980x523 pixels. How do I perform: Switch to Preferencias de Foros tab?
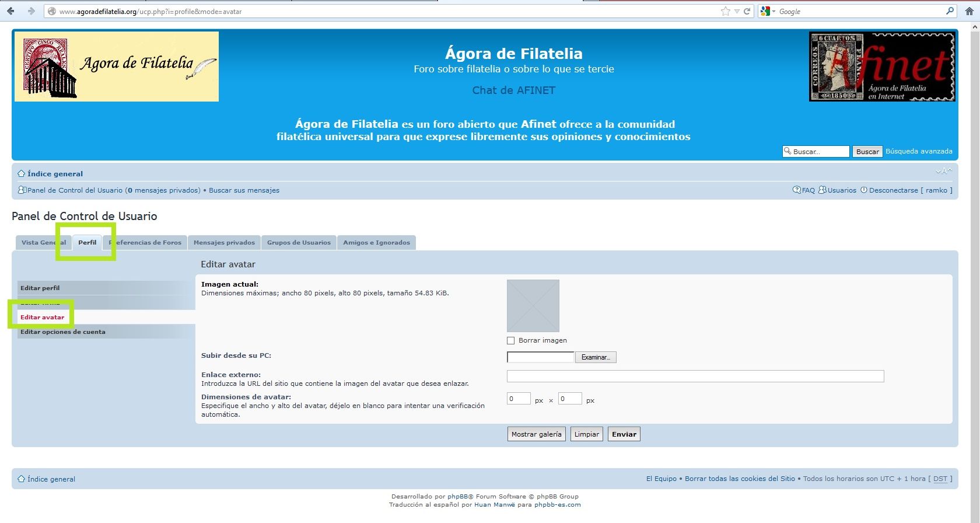tap(145, 242)
